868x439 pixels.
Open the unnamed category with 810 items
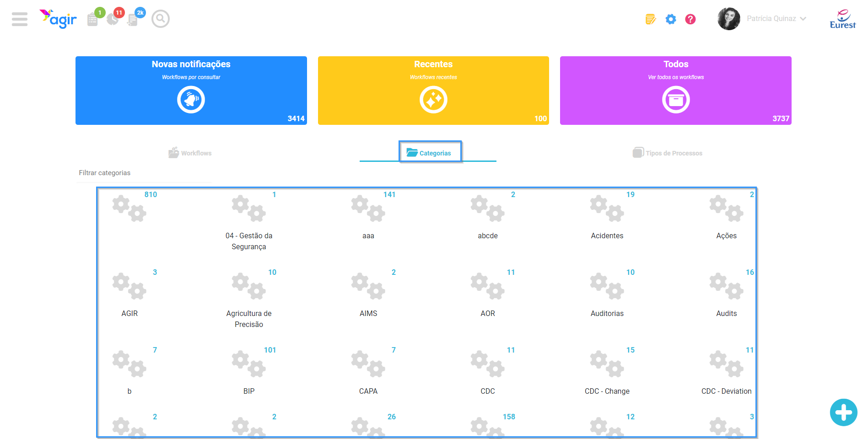(x=129, y=209)
